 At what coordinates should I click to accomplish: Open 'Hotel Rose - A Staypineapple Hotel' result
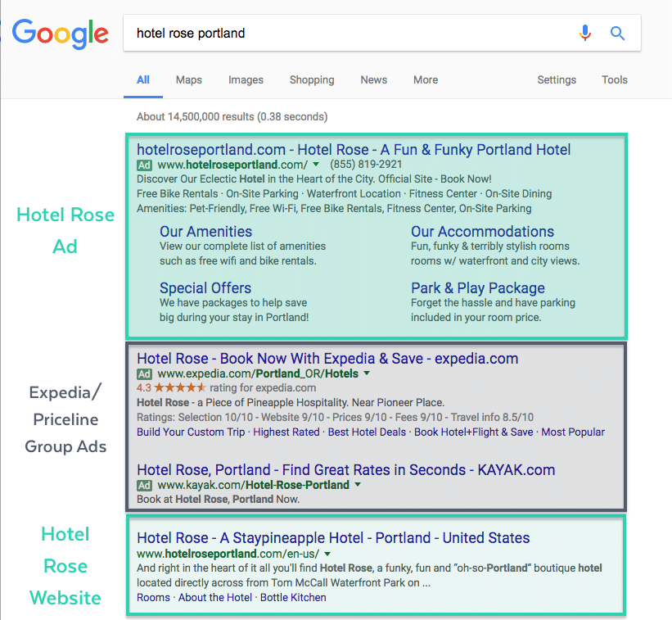[333, 537]
